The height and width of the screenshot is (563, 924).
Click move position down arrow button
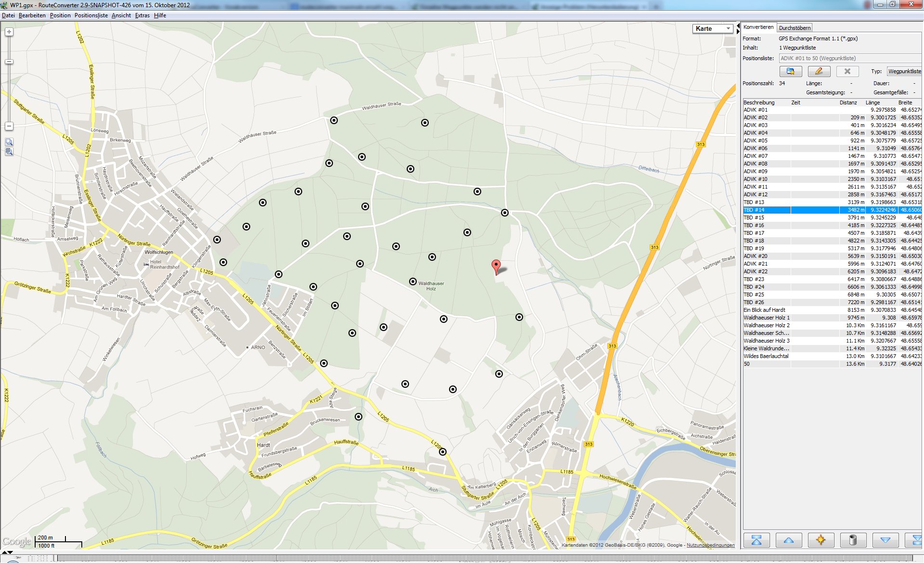(x=885, y=540)
